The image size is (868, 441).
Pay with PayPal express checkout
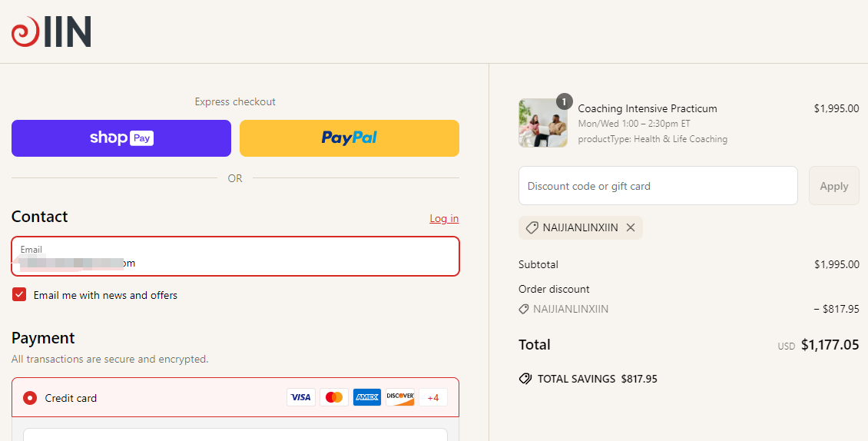[350, 138]
